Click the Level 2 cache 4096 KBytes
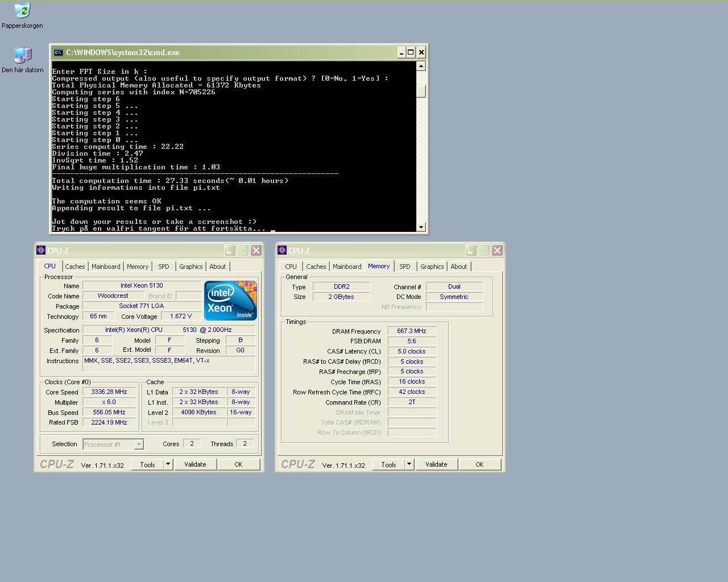 198,412
